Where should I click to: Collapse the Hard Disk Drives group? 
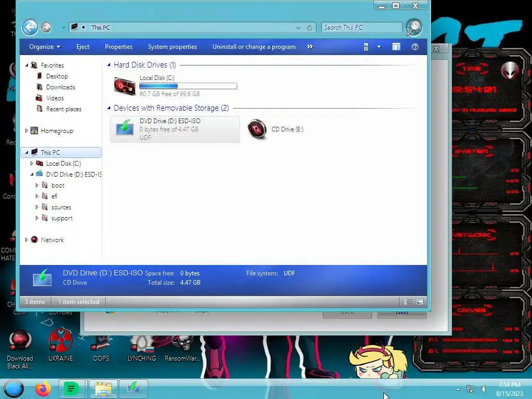pos(109,65)
